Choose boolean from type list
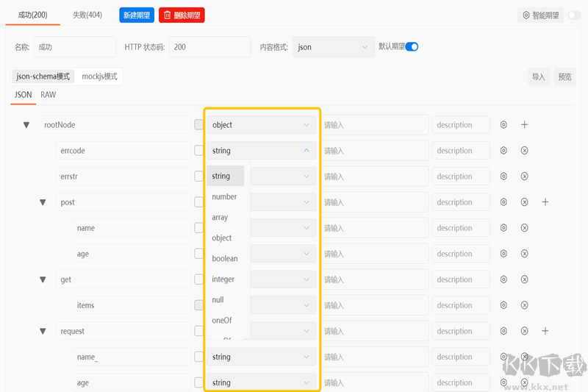 tap(225, 258)
